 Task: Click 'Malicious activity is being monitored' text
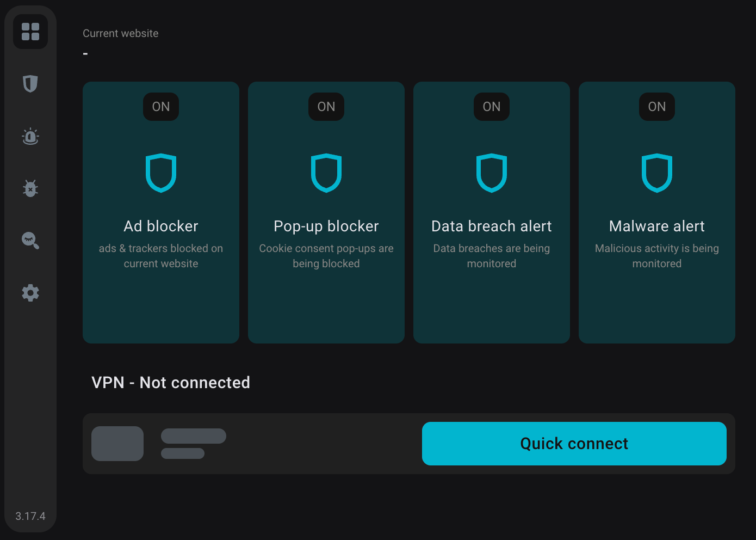[657, 256]
